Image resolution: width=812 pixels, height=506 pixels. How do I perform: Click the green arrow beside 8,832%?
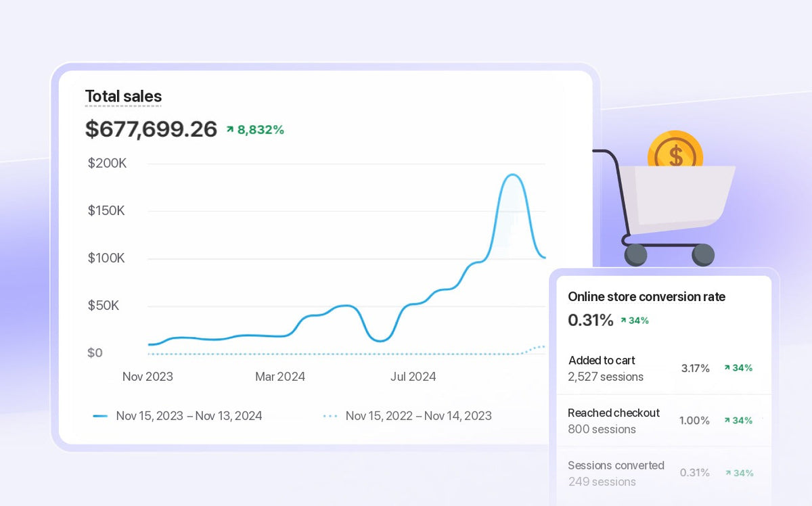(230, 129)
